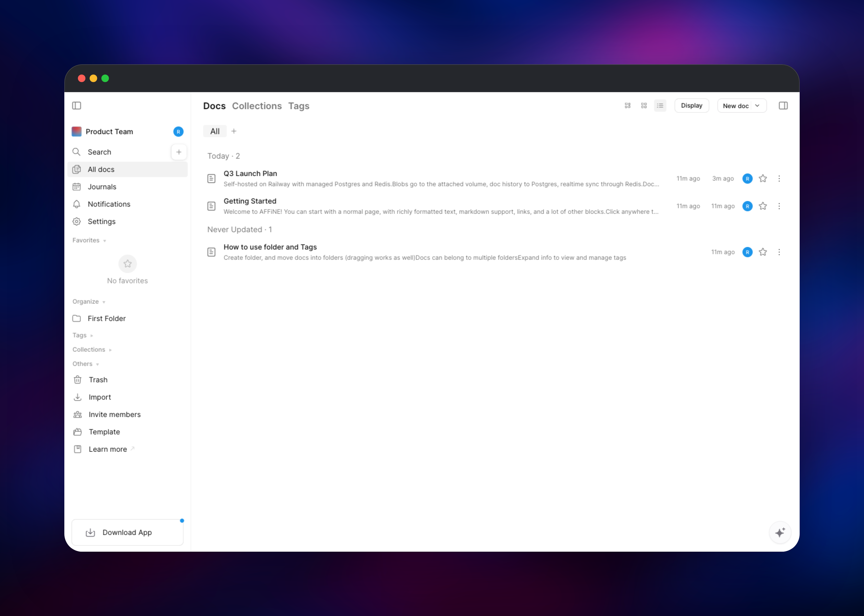Screen dimensions: 864x616
Task: Collapse the left sidebar with the panel icon
Action: pos(77,105)
